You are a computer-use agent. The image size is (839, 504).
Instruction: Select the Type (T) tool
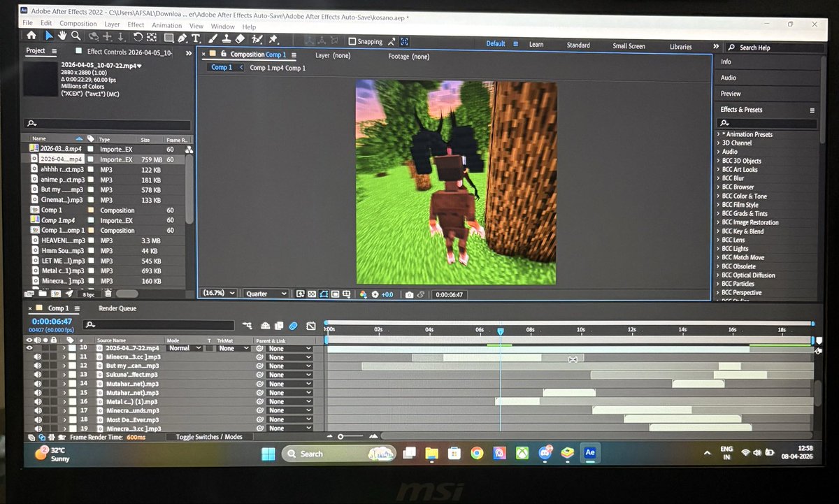pyautogui.click(x=196, y=38)
